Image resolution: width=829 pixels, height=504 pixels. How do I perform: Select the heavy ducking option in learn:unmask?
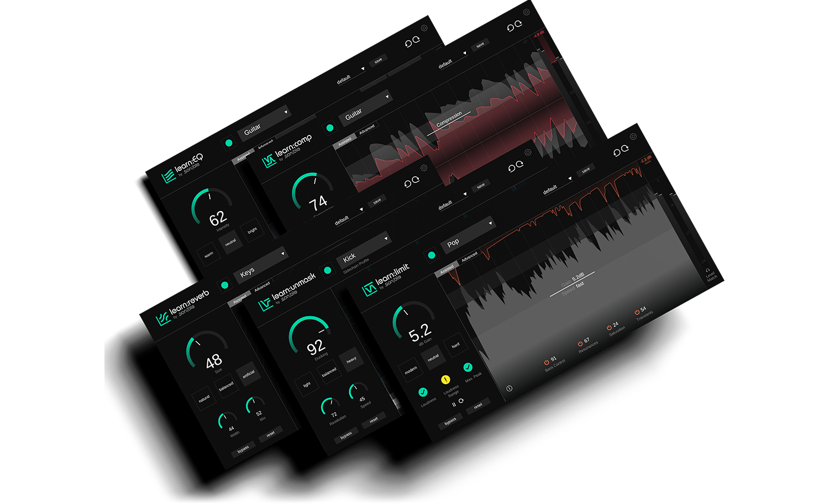click(351, 360)
